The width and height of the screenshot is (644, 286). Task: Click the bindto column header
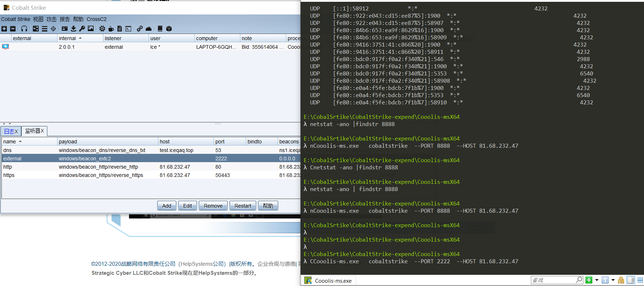pos(262,142)
